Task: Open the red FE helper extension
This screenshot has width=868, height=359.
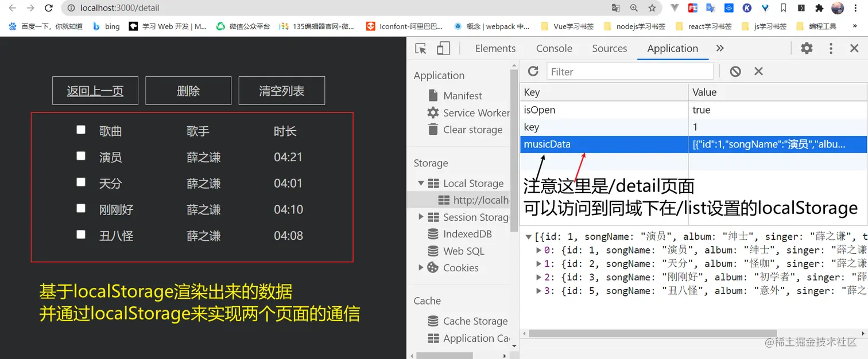Action: click(693, 8)
